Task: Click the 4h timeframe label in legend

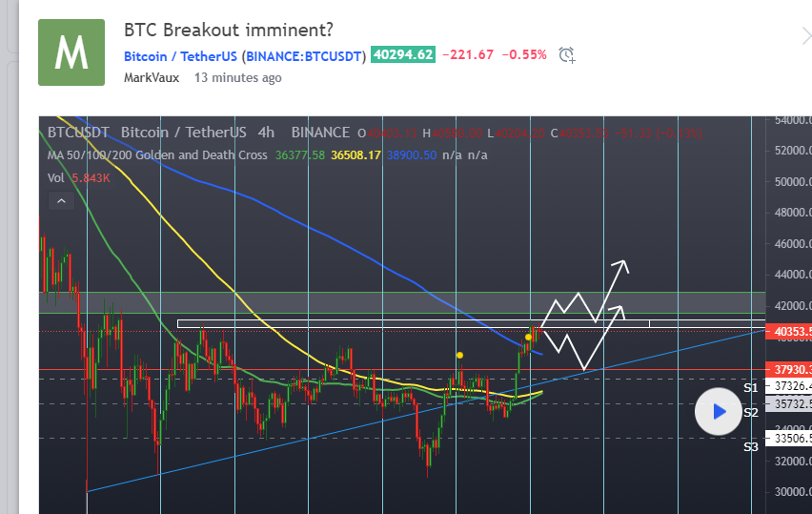Action: tap(266, 133)
